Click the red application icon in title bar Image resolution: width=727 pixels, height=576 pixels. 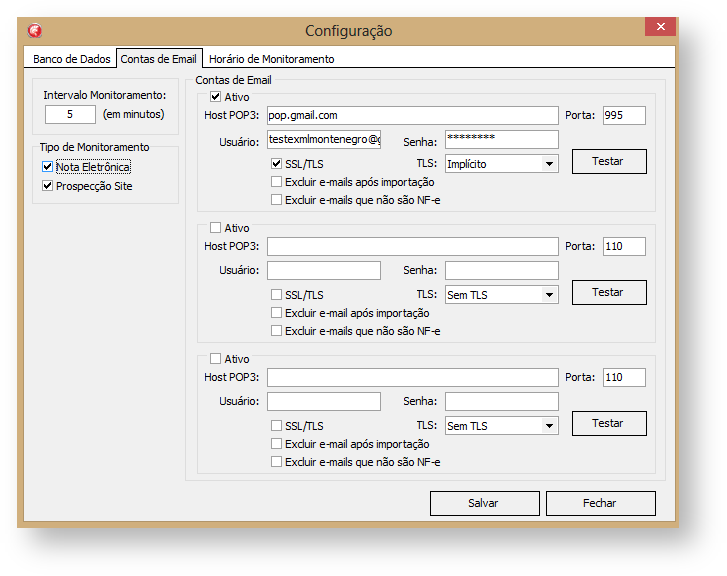tap(35, 31)
